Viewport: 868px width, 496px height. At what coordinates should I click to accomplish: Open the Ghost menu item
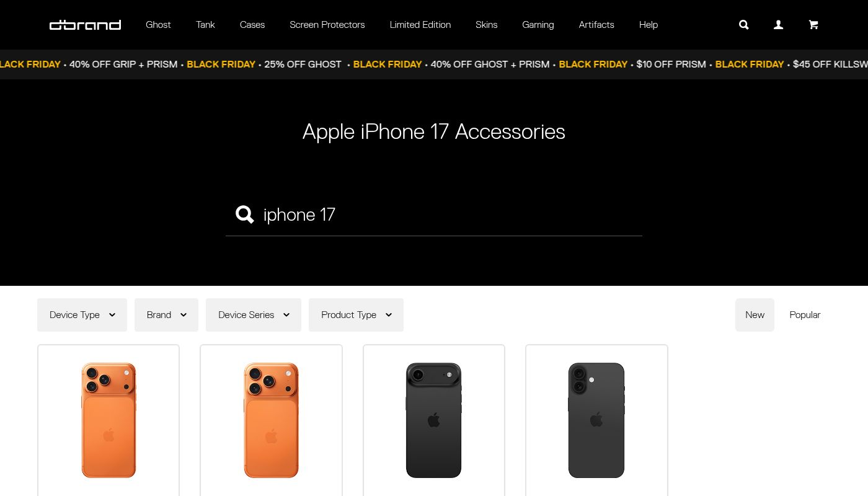158,25
